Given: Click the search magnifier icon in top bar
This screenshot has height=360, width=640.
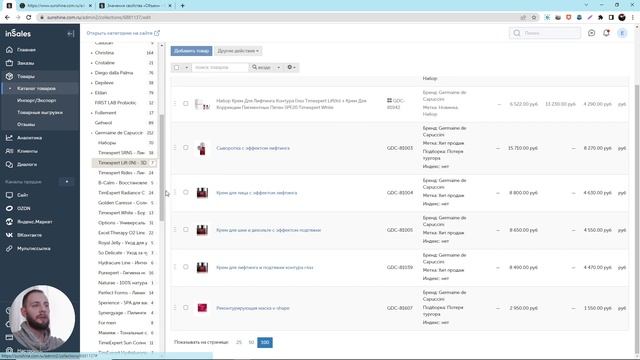Looking at the screenshot, I should click(x=517, y=33).
